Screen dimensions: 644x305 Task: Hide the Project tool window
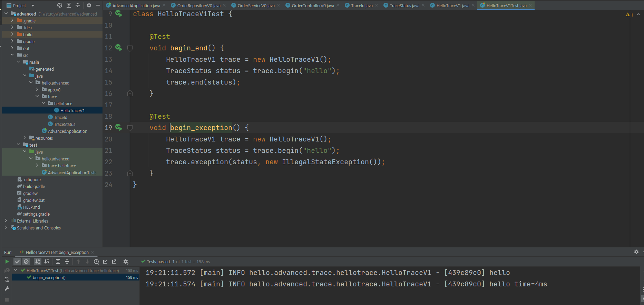[98, 5]
